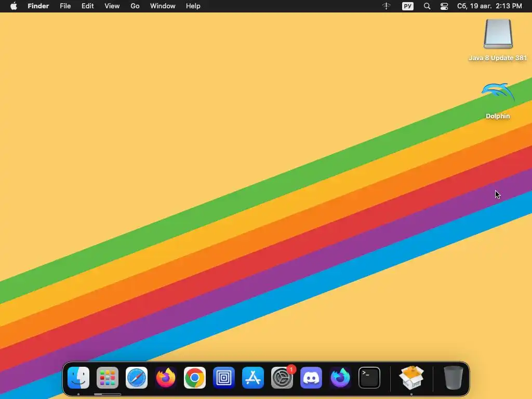Open the View menu
532x399 pixels.
(x=112, y=6)
